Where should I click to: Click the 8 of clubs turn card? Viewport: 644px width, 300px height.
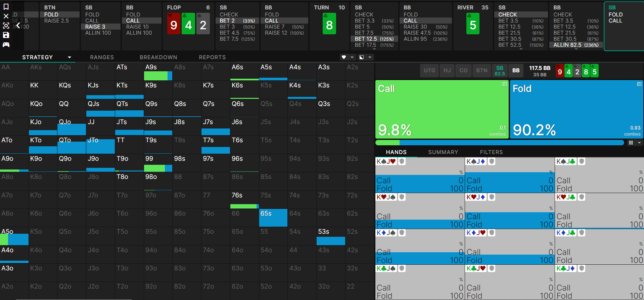pos(329,24)
